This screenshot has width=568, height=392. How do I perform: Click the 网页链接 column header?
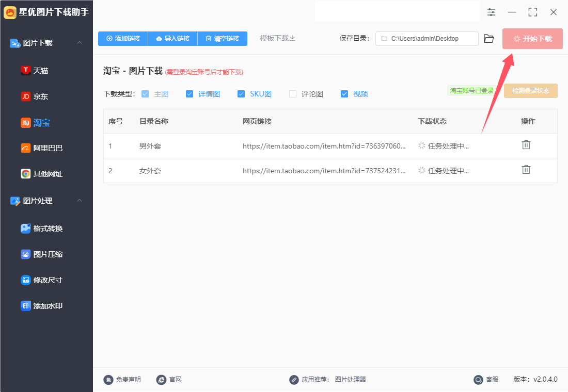(x=257, y=121)
